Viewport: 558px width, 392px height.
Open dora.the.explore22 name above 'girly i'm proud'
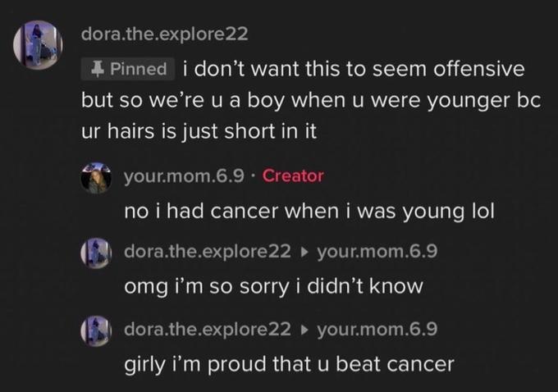pyautogui.click(x=208, y=330)
